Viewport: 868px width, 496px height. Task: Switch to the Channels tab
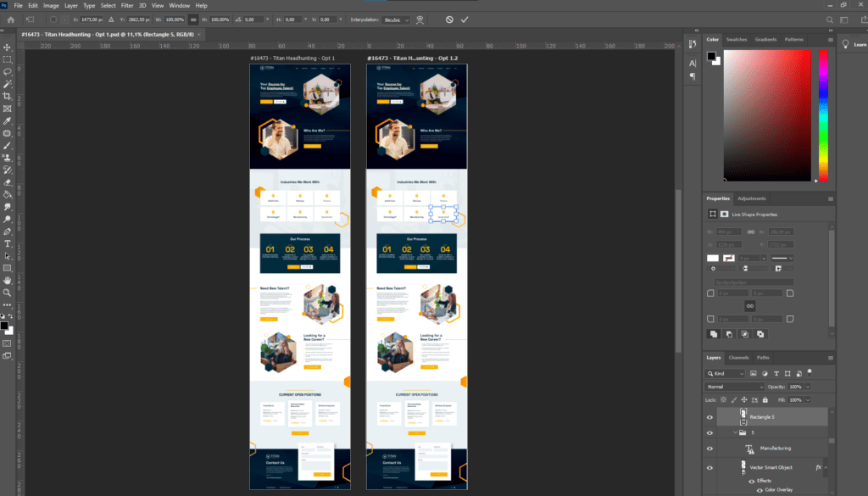[739, 358]
